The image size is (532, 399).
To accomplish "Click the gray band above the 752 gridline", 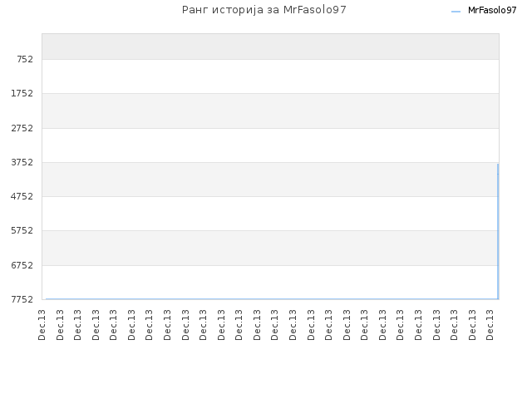I will [x=270, y=47].
